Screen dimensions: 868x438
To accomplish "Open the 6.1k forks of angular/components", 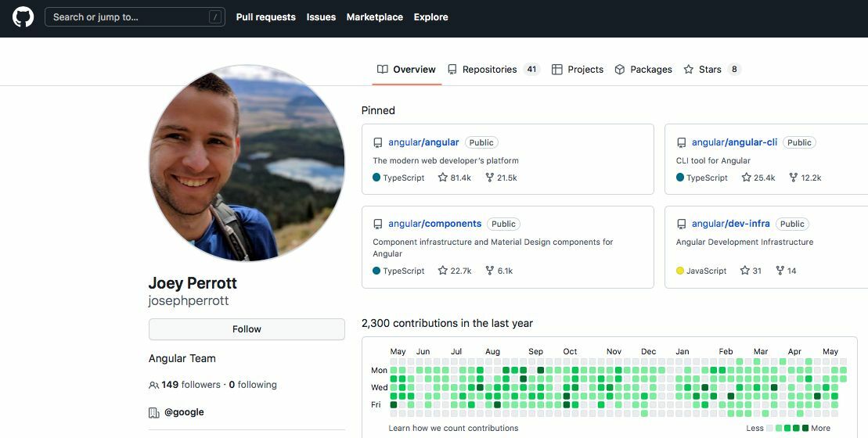I will tap(499, 271).
